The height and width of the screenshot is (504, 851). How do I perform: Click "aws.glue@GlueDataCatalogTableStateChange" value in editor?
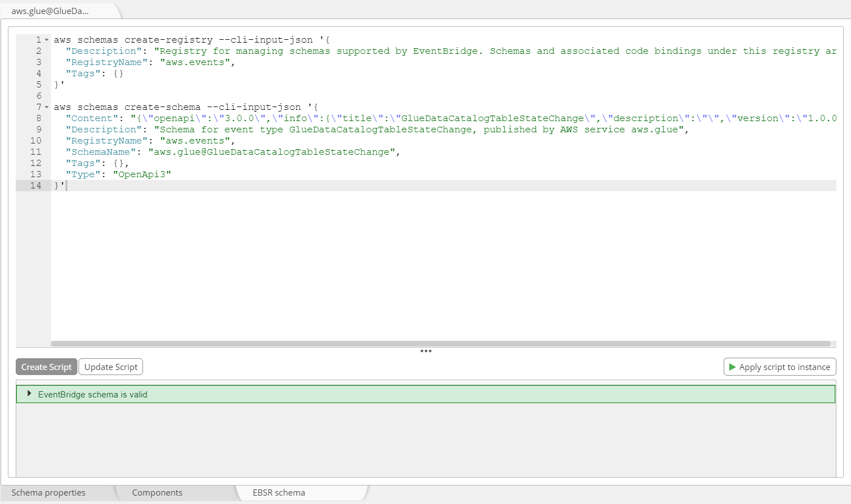click(x=272, y=152)
